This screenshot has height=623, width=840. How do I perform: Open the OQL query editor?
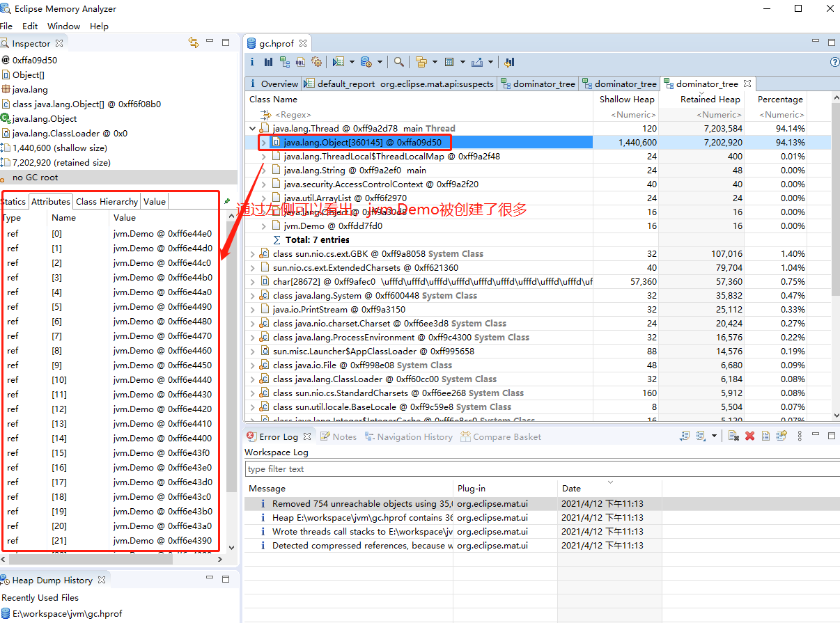tap(300, 62)
